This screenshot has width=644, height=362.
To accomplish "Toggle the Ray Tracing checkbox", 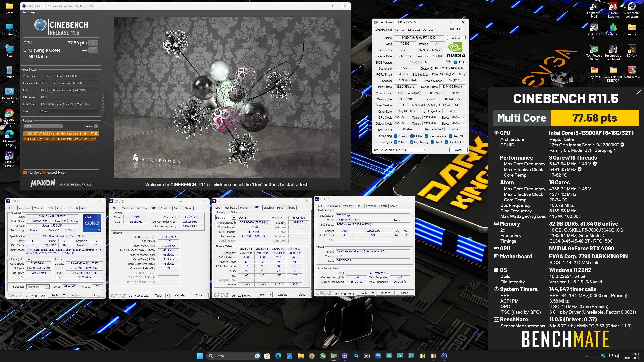I will (x=412, y=142).
